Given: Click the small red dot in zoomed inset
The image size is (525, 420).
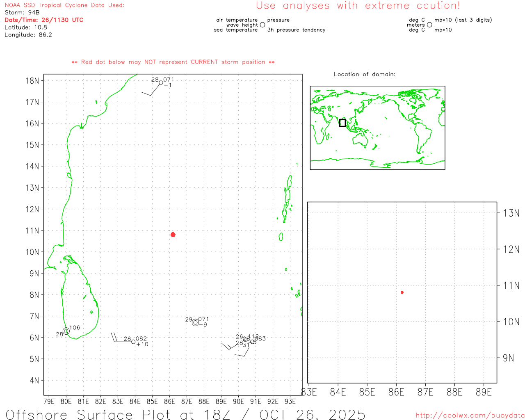Looking at the screenshot, I should pyautogui.click(x=402, y=292).
